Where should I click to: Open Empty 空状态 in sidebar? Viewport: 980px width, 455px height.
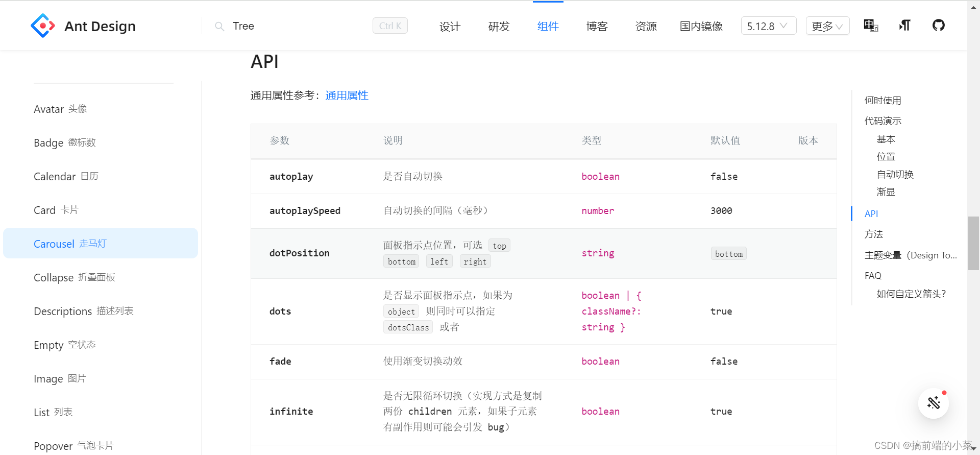pos(101,345)
